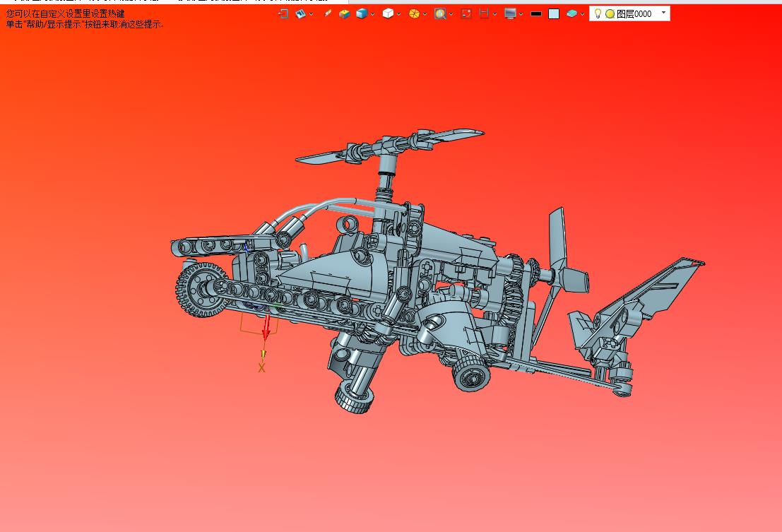
Task: Expand the white cube dropdown arrow
Action: pos(398,14)
